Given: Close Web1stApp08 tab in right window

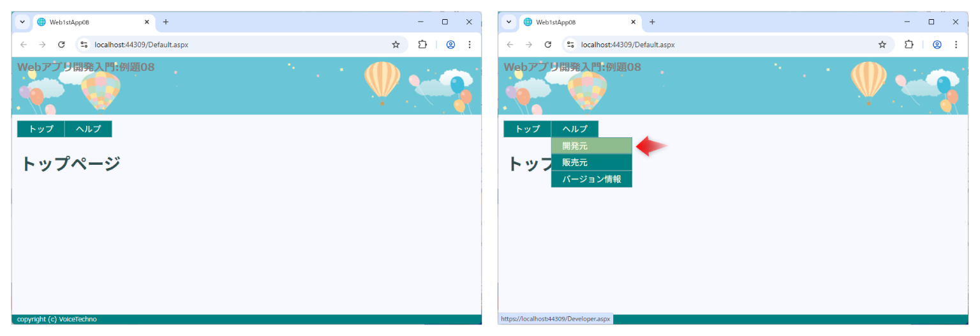Looking at the screenshot, I should tap(634, 22).
